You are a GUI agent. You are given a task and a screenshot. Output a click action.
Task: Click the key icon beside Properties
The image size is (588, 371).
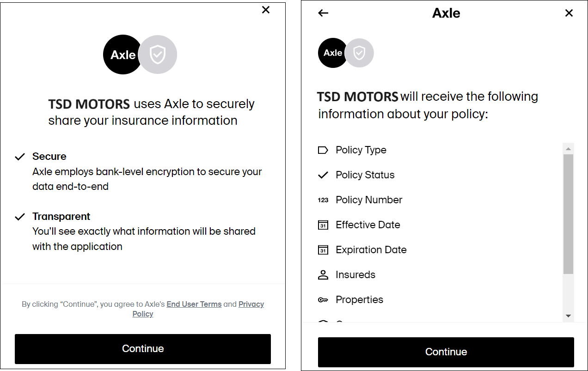click(x=324, y=299)
